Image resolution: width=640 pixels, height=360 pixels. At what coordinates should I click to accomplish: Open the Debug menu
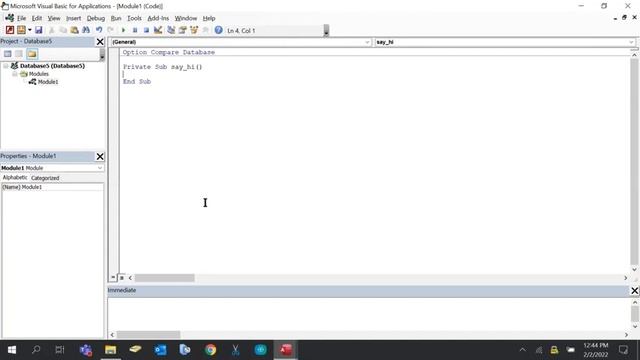click(x=96, y=18)
